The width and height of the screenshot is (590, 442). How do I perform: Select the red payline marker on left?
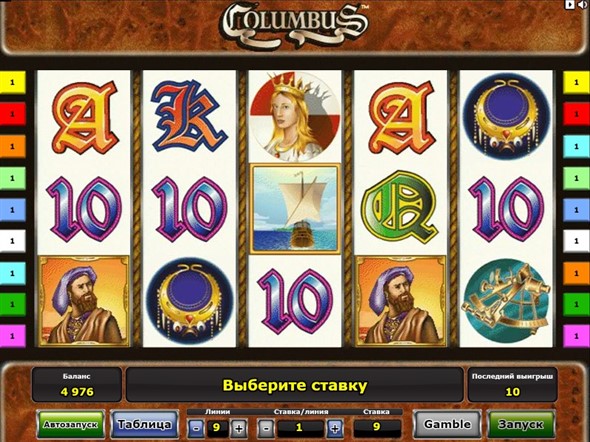[12, 114]
